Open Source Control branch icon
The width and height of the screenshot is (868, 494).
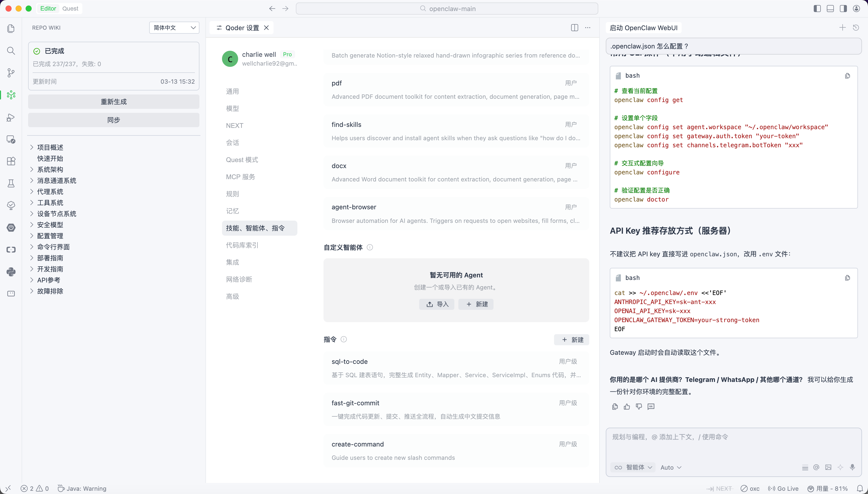tap(11, 73)
